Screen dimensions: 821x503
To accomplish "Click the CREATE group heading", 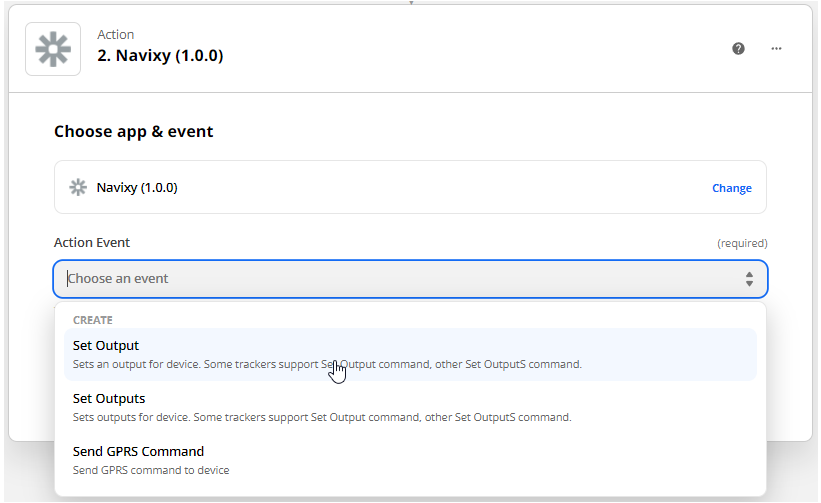I will 93,320.
